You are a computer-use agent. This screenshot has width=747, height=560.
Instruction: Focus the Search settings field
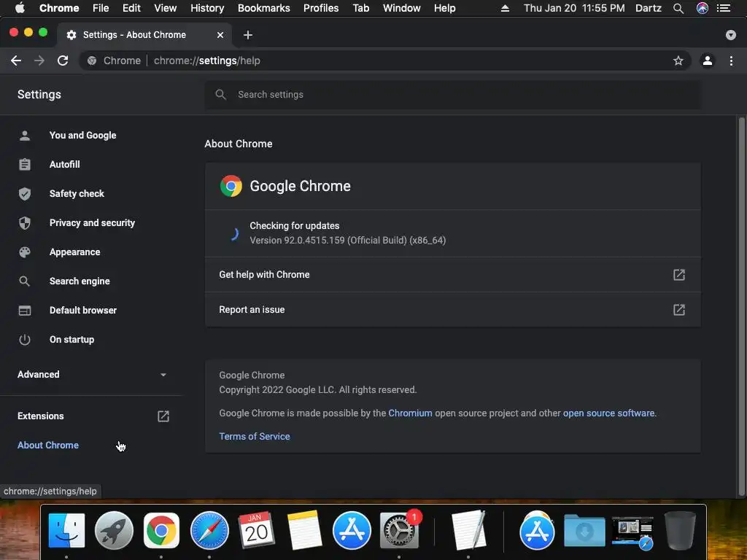point(452,94)
